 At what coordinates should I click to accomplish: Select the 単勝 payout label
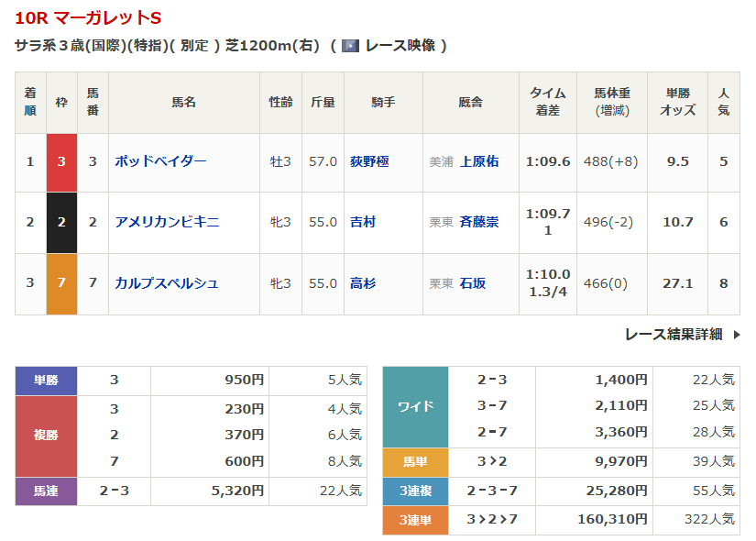click(x=46, y=380)
